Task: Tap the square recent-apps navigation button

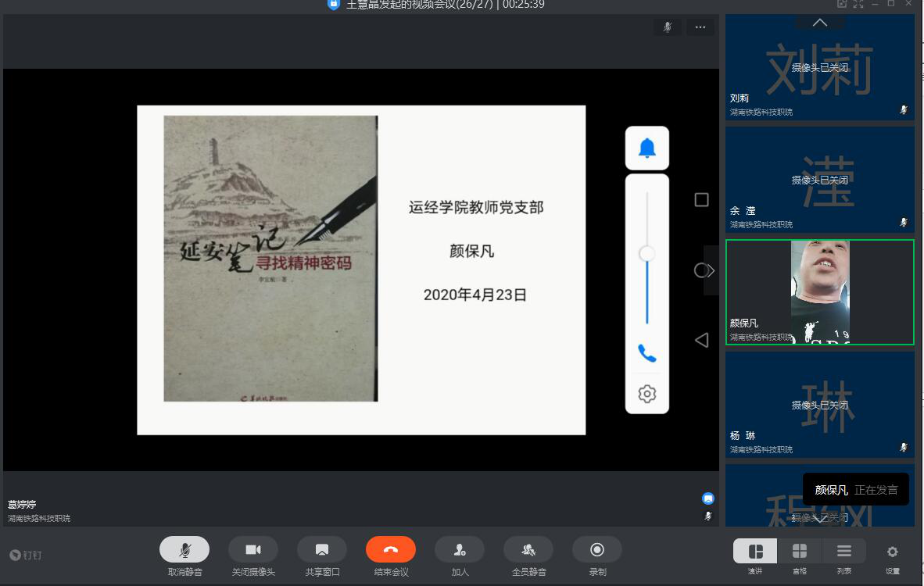Action: 701,200
